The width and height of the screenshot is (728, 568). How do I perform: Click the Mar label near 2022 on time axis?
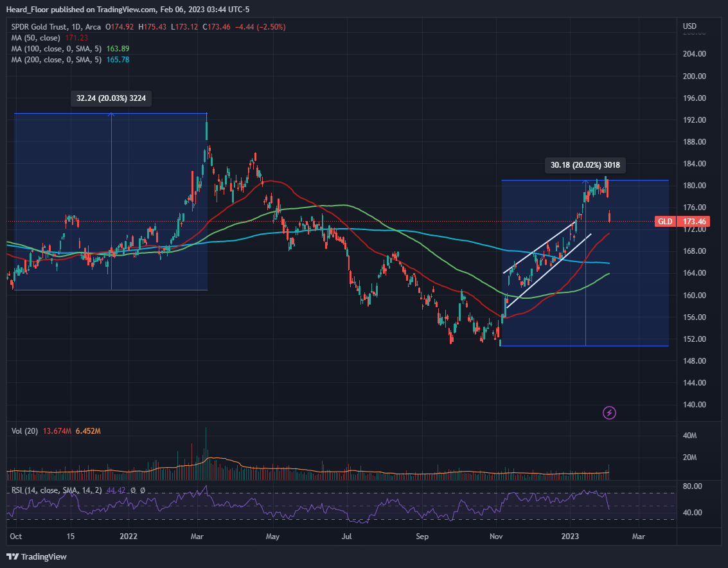pos(197,536)
